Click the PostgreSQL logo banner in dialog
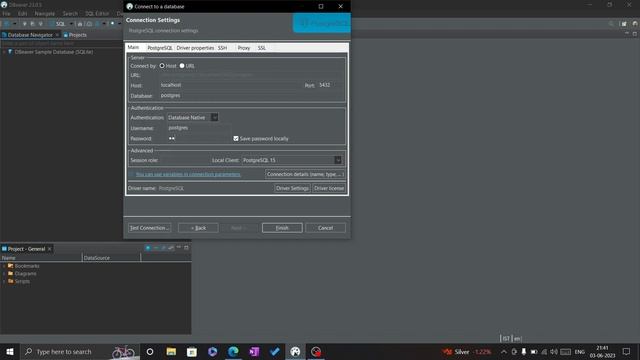This screenshot has height=360, width=640. (x=322, y=23)
